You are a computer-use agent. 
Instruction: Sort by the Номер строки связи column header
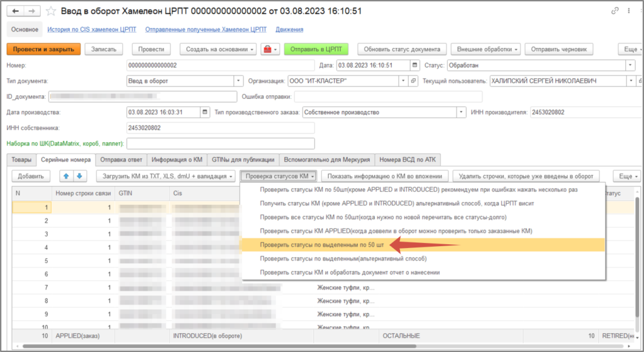(84, 193)
